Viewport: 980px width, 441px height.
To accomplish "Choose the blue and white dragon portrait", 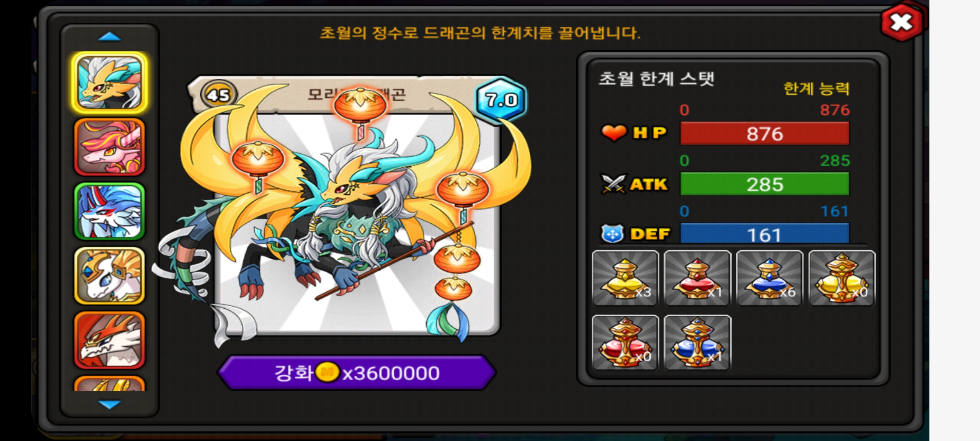I will (109, 211).
